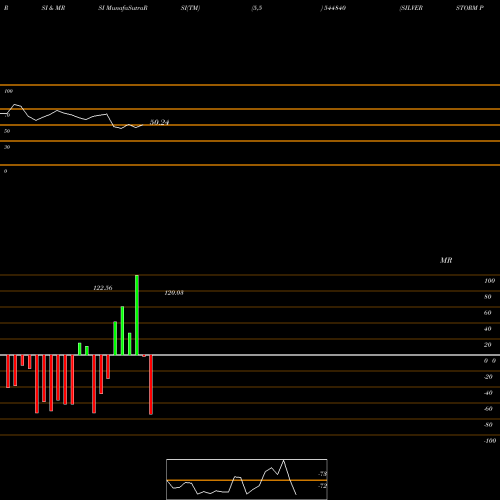This screenshot has width=500, height=500.
Task: Click the RSI value label 50.24
Action: 159,122
